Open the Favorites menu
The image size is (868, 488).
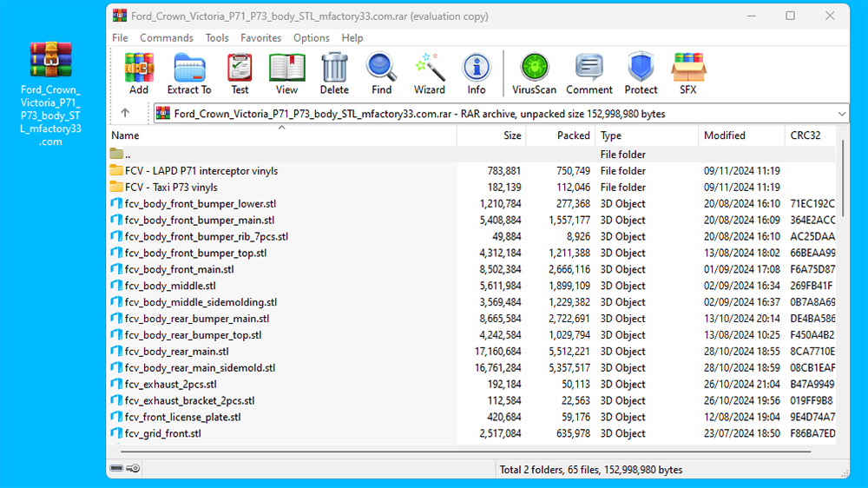(x=260, y=37)
